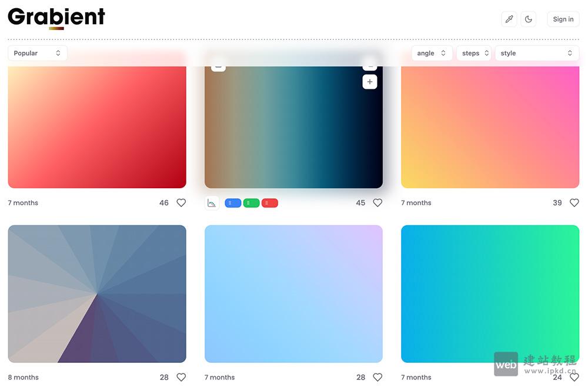
Task: Open the conic blue-gray gradient card
Action: 97,293
